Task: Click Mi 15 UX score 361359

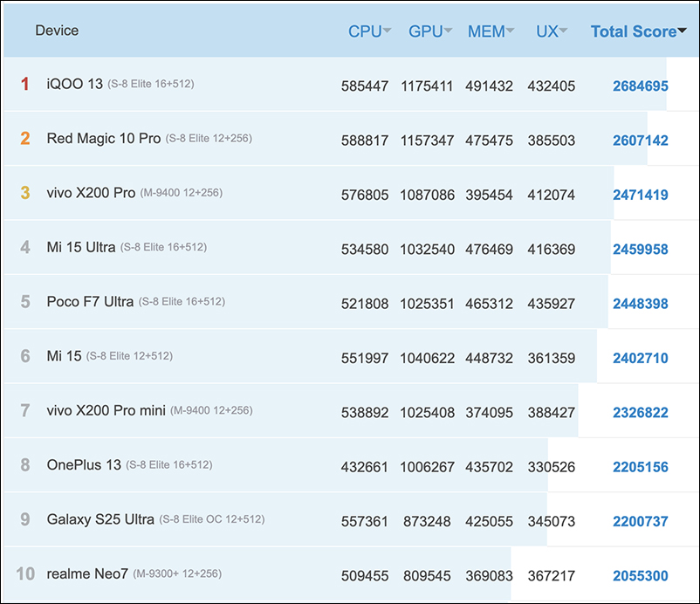Action: 552,358
